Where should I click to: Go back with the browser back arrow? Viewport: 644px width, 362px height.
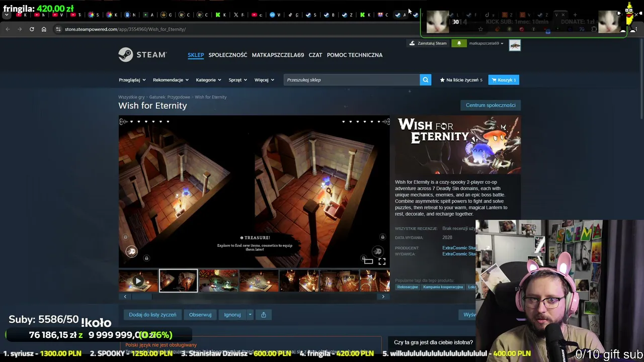tap(8, 29)
